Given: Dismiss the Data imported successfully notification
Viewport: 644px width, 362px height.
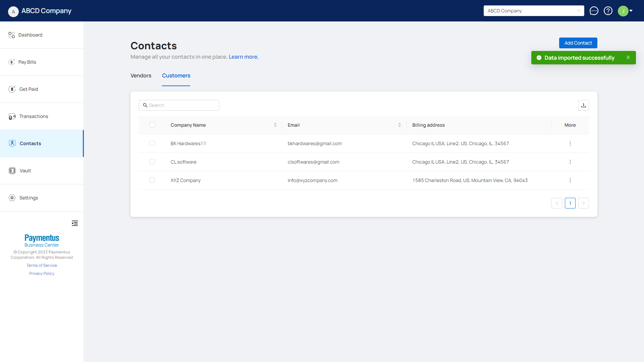Looking at the screenshot, I should (x=628, y=58).
